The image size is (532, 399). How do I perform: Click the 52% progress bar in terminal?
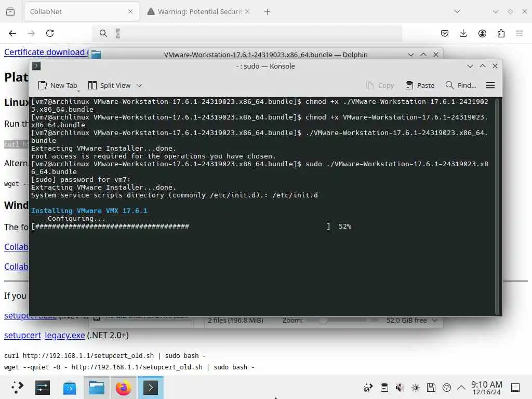pos(191,227)
